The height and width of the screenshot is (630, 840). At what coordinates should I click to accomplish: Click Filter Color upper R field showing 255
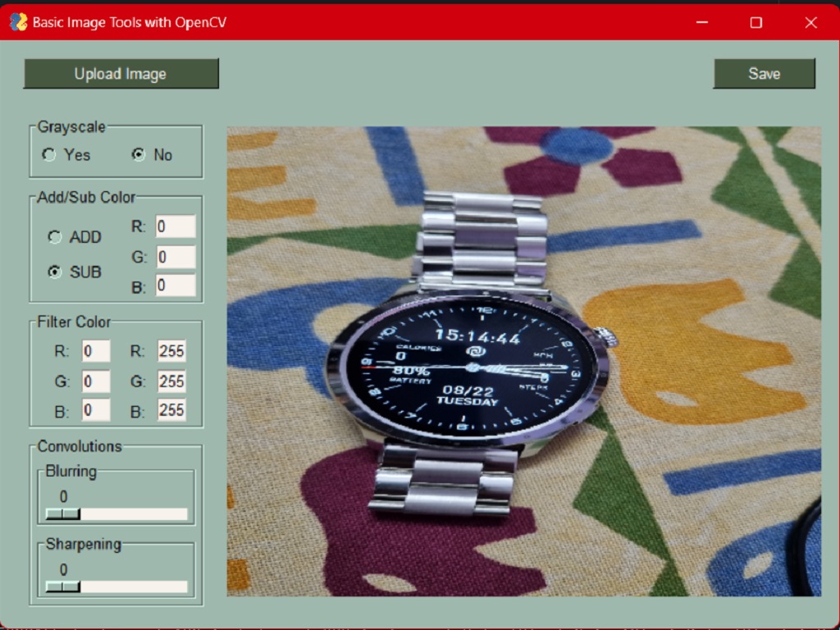[x=171, y=351]
